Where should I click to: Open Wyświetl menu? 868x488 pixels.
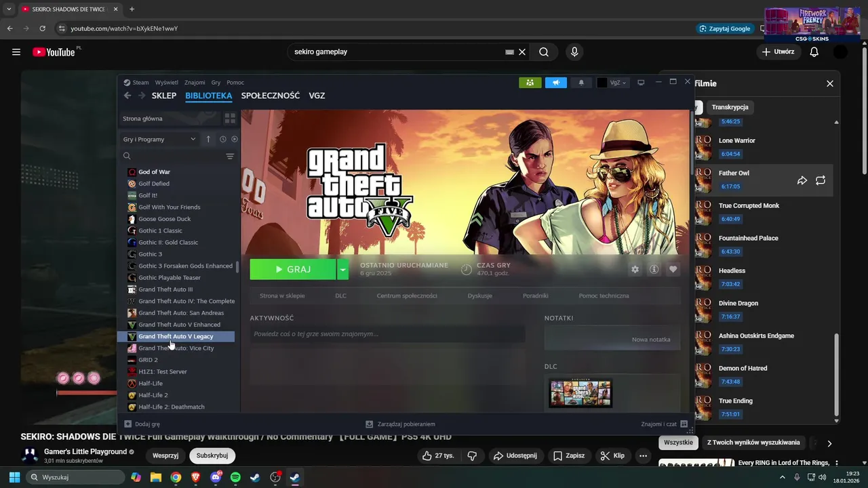[x=167, y=83]
